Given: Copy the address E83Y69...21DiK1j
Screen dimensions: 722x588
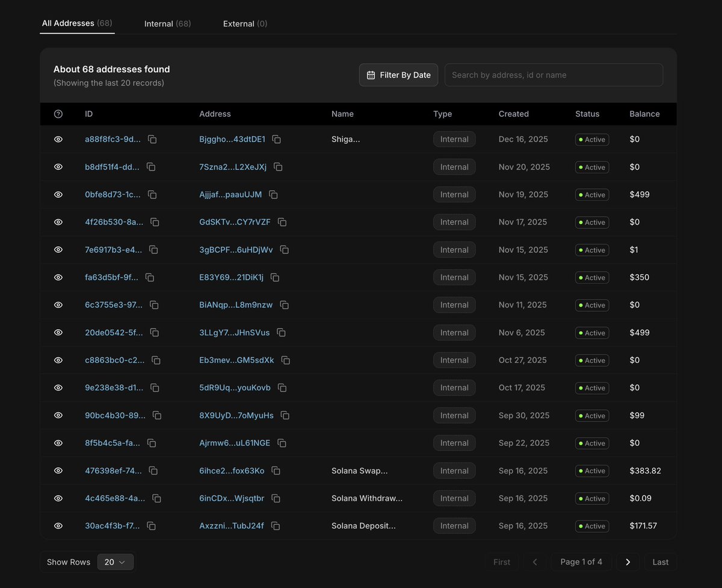Looking at the screenshot, I should pyautogui.click(x=275, y=277).
